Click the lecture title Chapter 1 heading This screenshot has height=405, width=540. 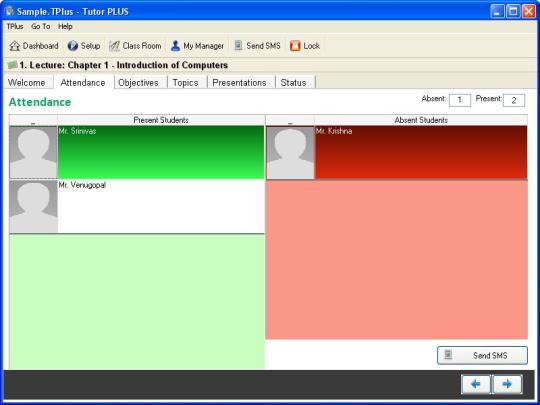pos(124,65)
